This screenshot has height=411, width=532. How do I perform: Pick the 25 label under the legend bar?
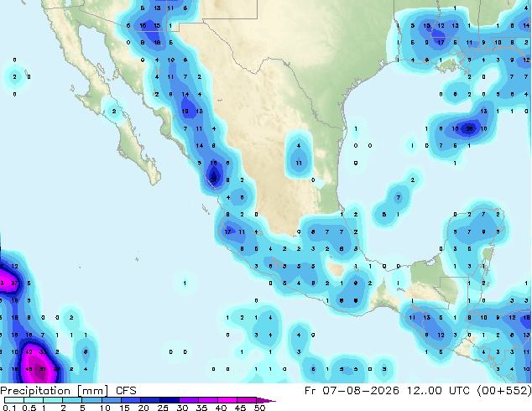pyautogui.click(x=163, y=408)
